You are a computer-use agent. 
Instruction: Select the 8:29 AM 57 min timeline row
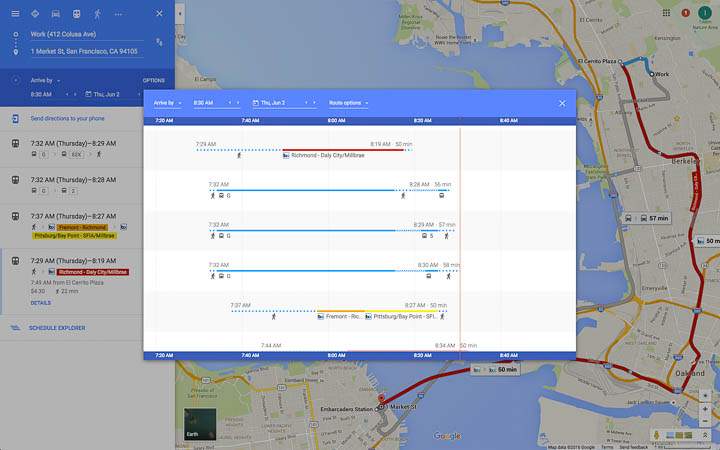click(360, 231)
